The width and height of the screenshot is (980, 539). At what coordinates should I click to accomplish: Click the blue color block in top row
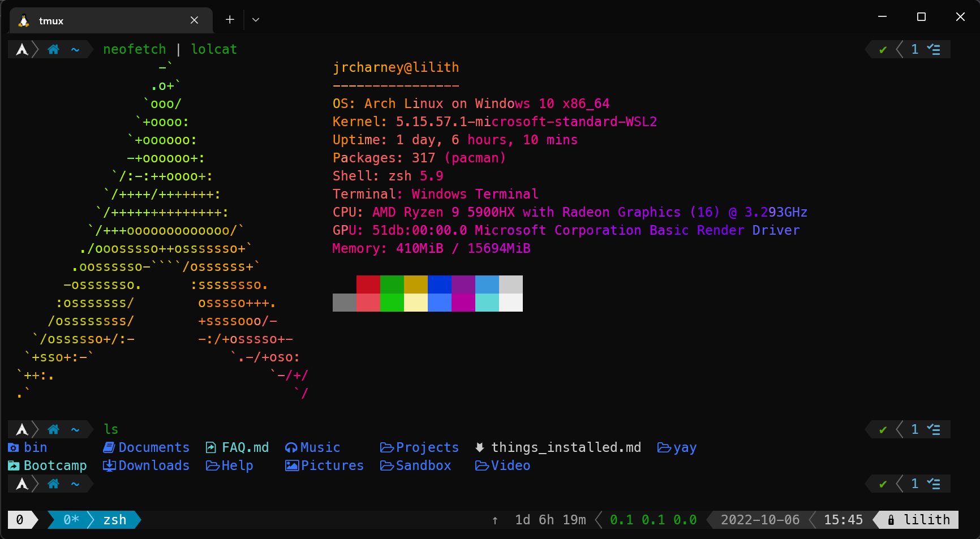click(440, 284)
